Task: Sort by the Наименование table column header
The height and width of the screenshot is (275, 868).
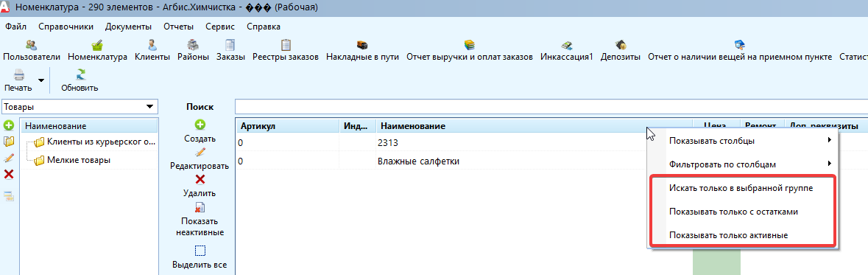Action: click(534, 126)
